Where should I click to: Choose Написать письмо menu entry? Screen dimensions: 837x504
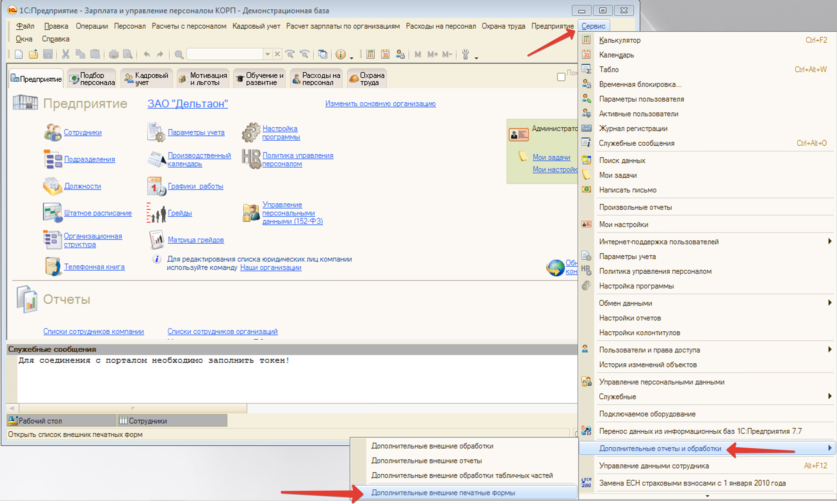coord(628,190)
